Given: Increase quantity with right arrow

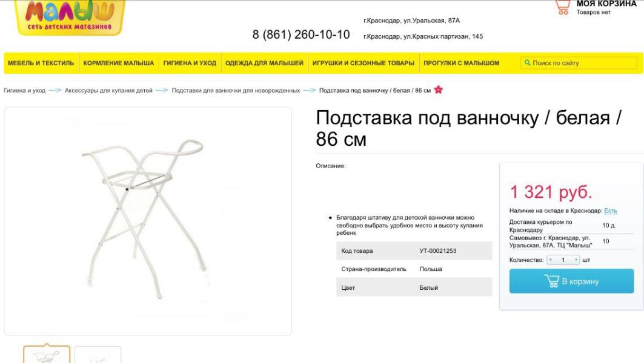Looking at the screenshot, I should 576,260.
